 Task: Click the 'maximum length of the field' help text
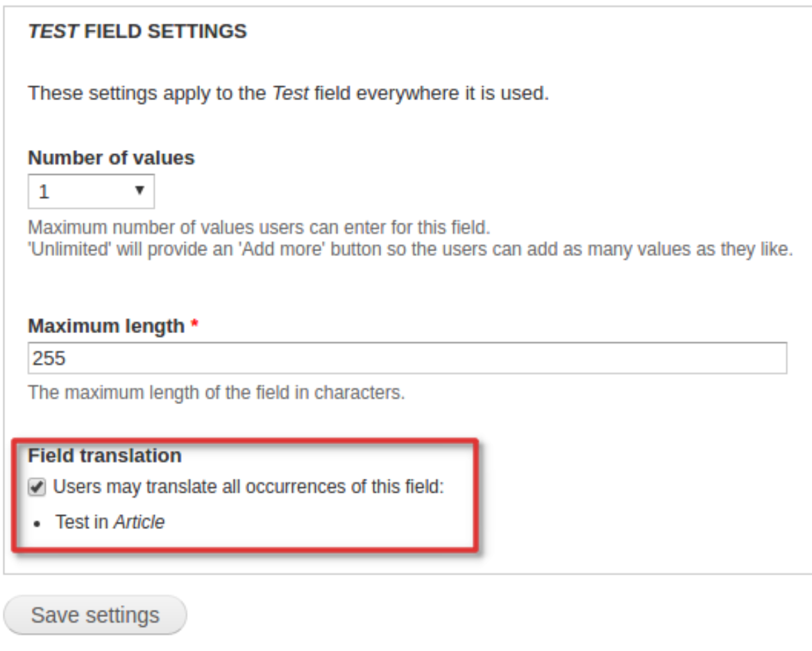[216, 391]
